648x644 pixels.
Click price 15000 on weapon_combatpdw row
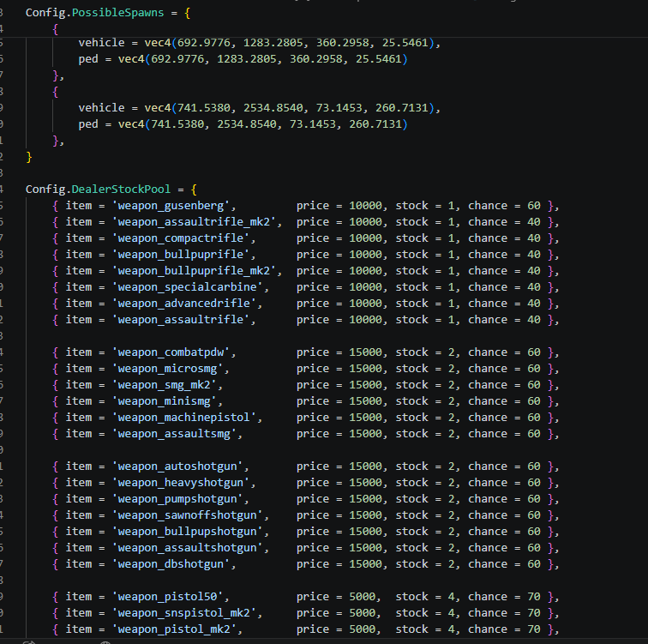point(366,352)
